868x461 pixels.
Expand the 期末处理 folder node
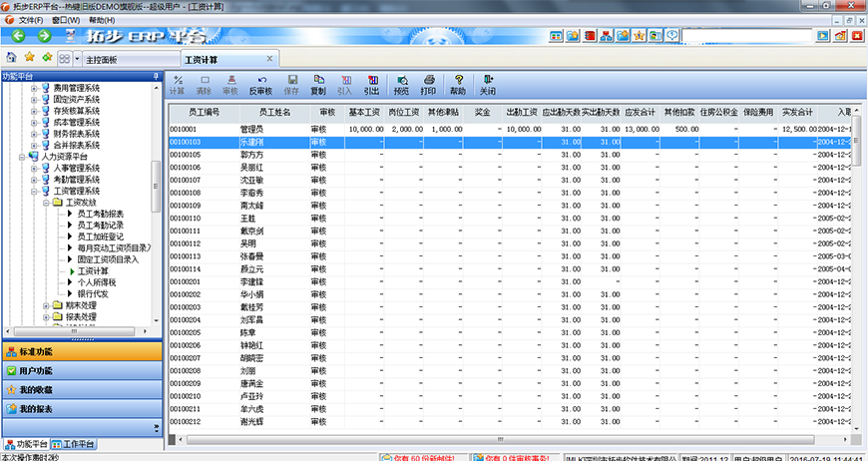click(x=45, y=305)
